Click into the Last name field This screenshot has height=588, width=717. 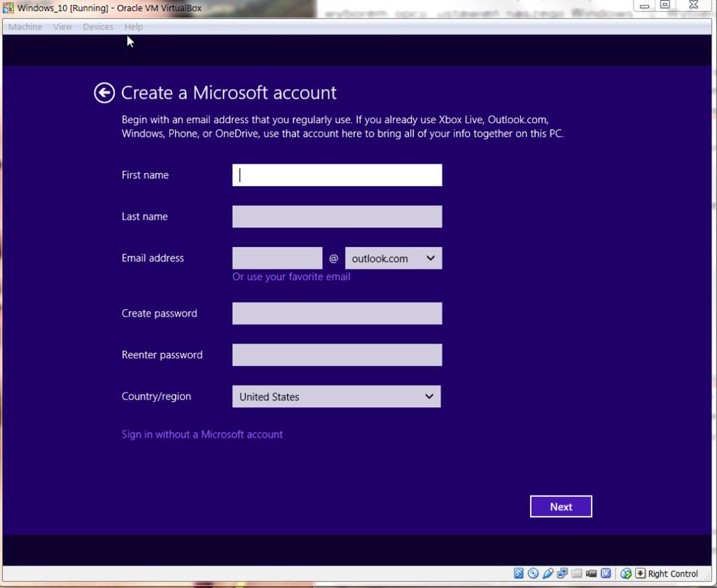pos(337,216)
